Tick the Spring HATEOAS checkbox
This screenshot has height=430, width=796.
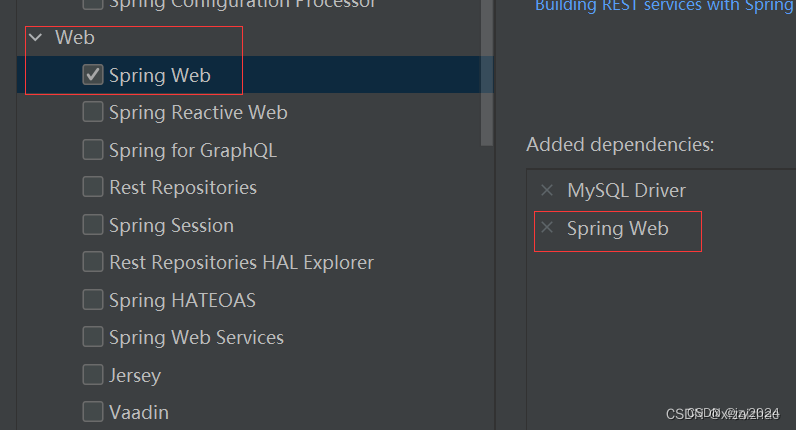click(x=93, y=300)
